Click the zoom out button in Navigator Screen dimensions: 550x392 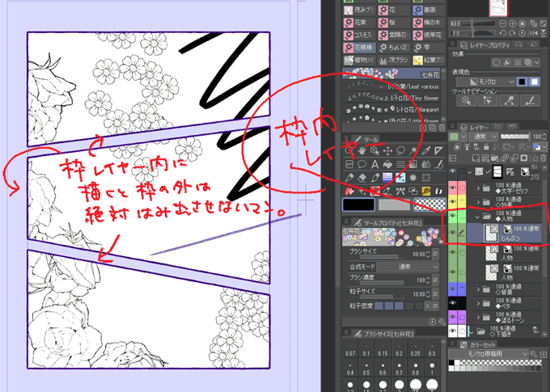tap(502, 23)
